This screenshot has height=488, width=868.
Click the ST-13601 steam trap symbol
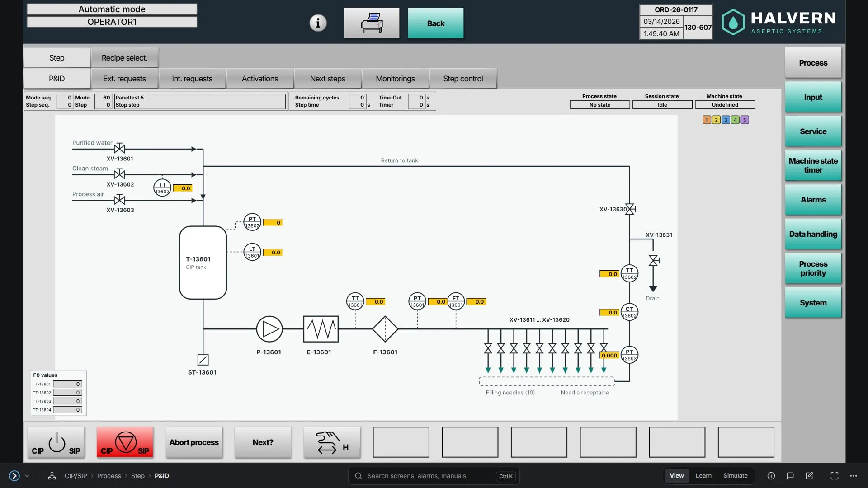[x=203, y=360]
